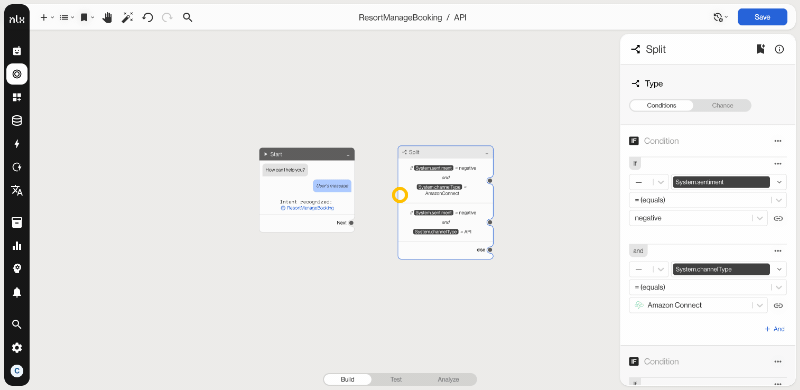Viewport: 800px width, 390px height.
Task: Open the bar chart analytics icon
Action: [x=17, y=246]
